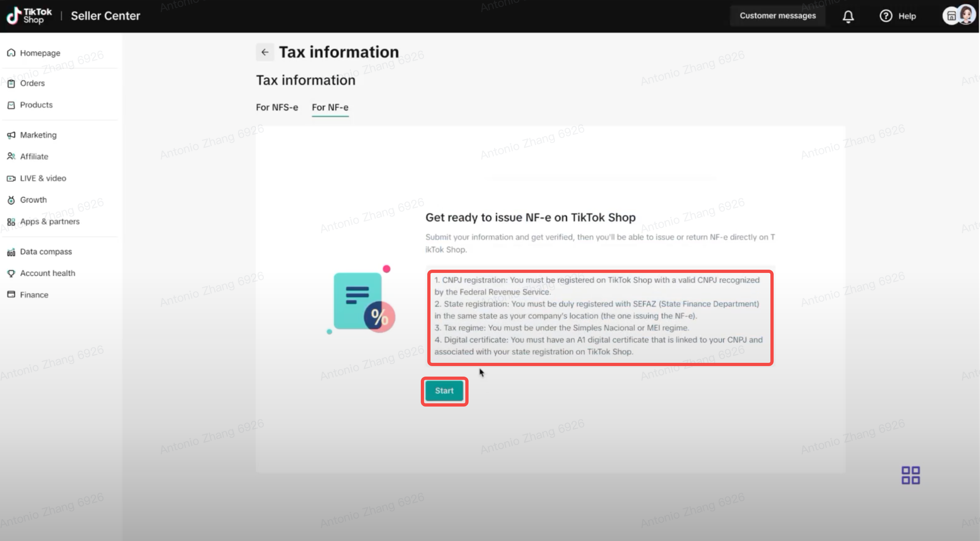Screen dimensions: 980x541
Task: Click the Start button
Action: pos(444,391)
